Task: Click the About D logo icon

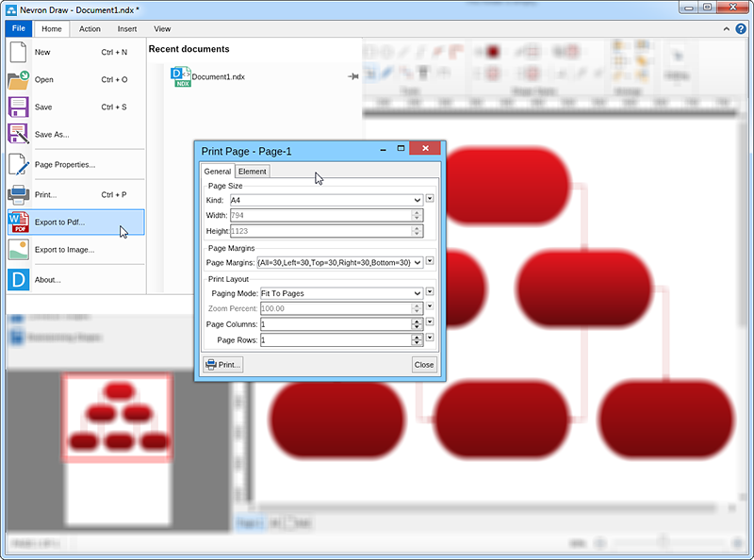Action: pyautogui.click(x=18, y=279)
